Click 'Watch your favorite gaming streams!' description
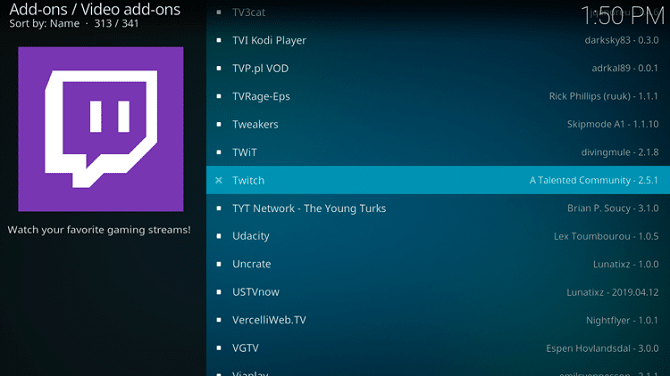Image resolution: width=670 pixels, height=376 pixels. 99,230
